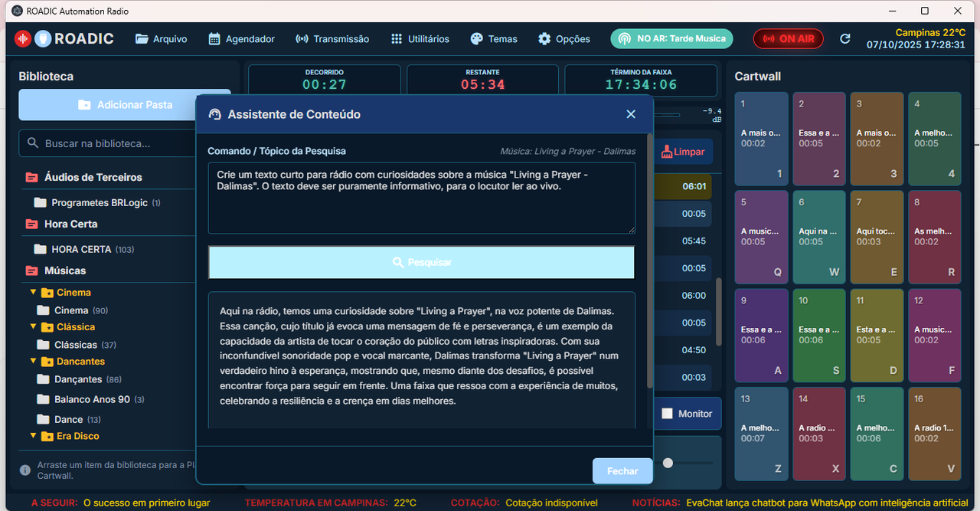This screenshot has width=980, height=511.
Task: Trigger cartwall pad 9 with key A
Action: point(761,335)
